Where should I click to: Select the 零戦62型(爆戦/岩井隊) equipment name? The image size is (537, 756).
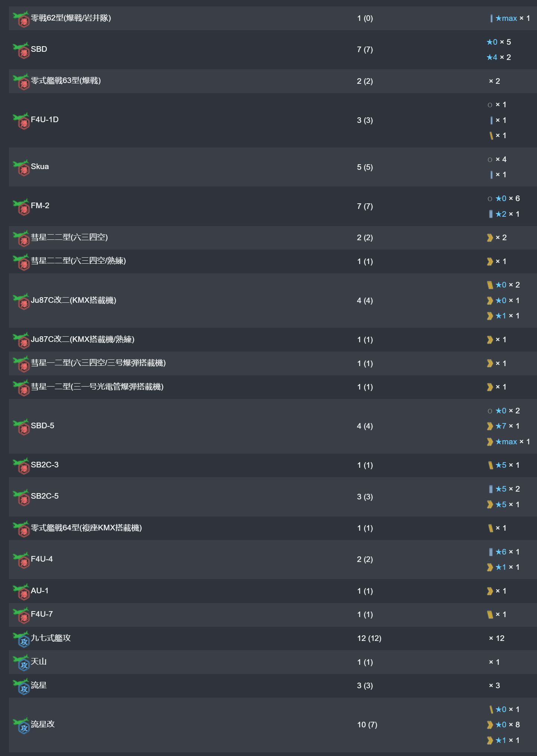pyautogui.click(x=71, y=18)
